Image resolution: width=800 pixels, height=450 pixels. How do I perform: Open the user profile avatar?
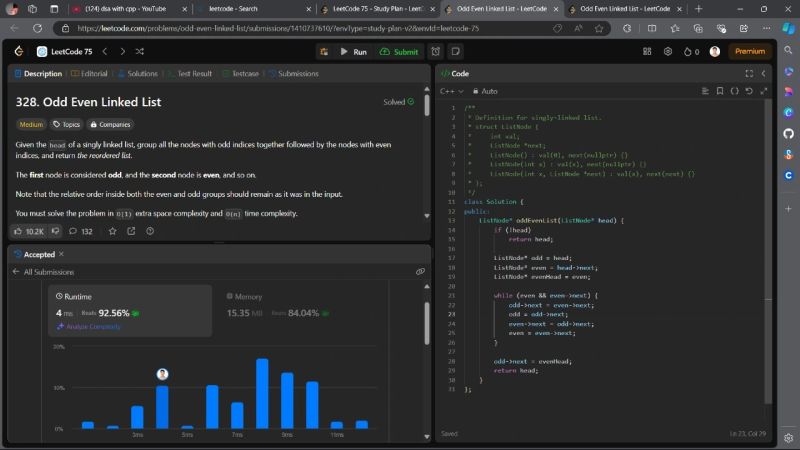click(x=715, y=52)
